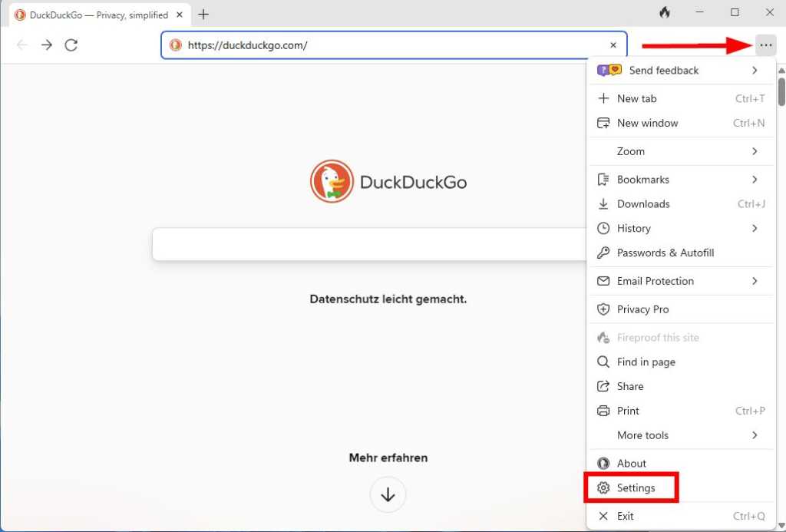This screenshot has height=532, width=786.
Task: Click the DuckDuckGo icon inside the address bar
Action: pyautogui.click(x=175, y=45)
